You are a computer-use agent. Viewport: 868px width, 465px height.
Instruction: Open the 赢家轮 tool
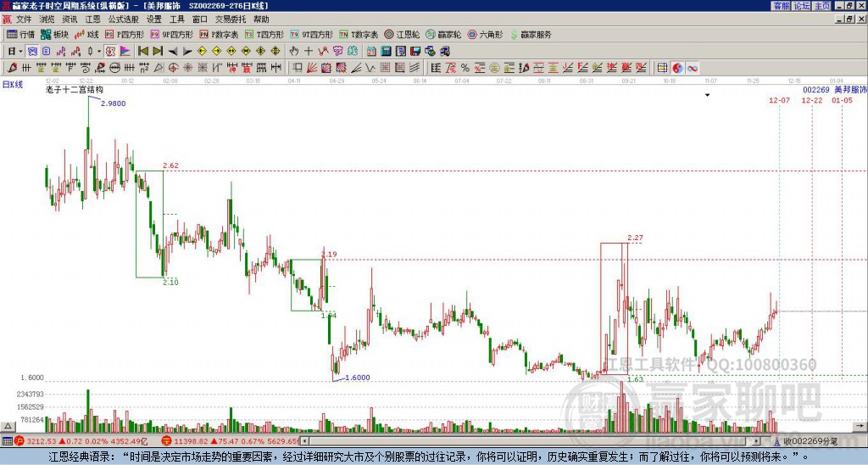tap(443, 34)
